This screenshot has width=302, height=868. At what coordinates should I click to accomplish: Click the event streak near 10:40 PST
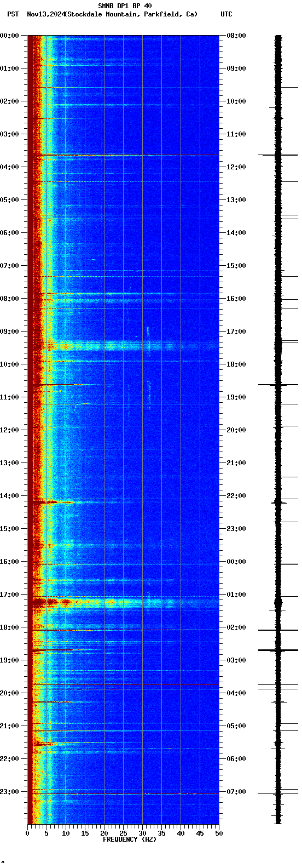click(63, 385)
